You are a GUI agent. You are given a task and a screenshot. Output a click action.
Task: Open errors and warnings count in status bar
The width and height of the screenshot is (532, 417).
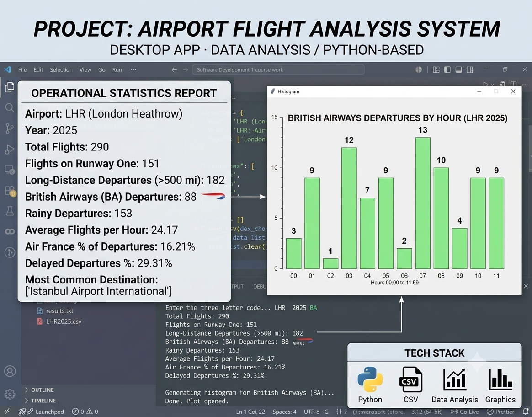[85, 412]
